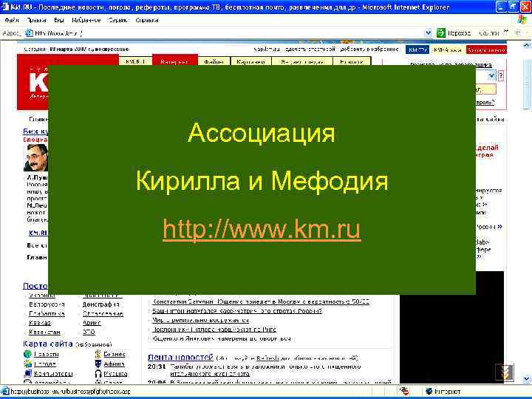Click the man's photo thumbnail
The image size is (532, 399).
pos(35,158)
